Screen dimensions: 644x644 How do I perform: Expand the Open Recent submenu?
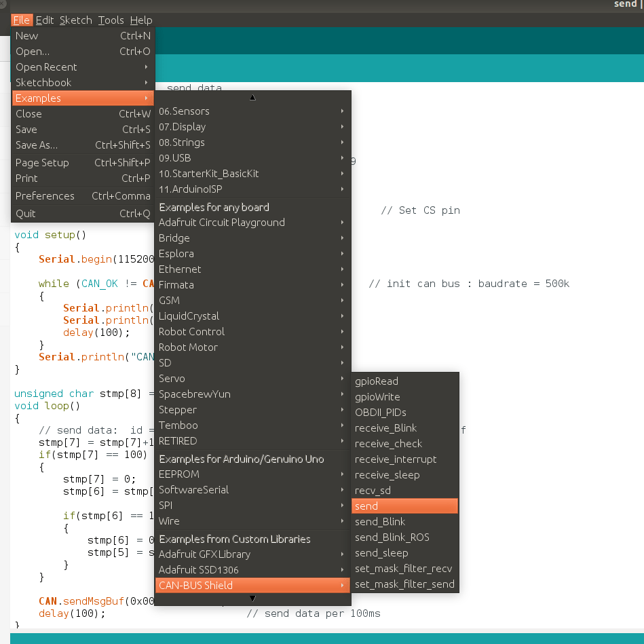(x=46, y=67)
